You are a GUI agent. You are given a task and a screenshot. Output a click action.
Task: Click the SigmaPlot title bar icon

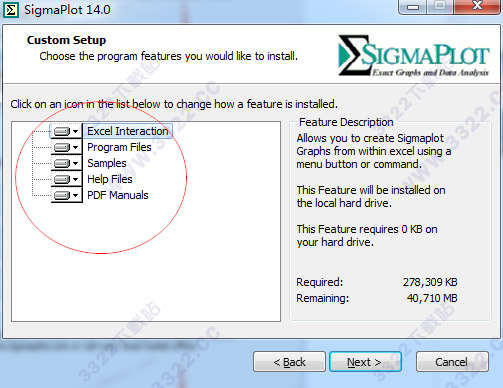[x=10, y=10]
